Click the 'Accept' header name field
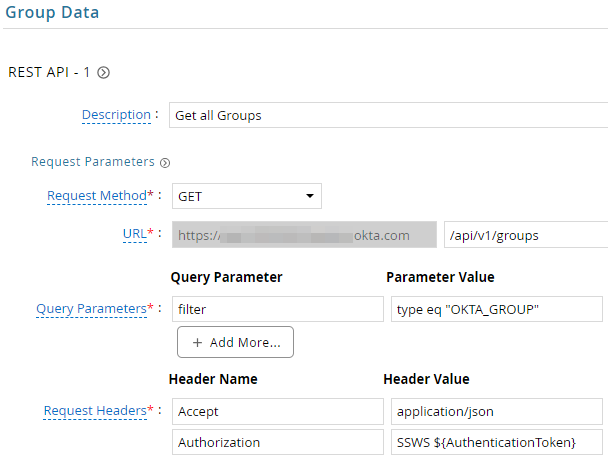Viewport: 608px width, 458px height. click(278, 411)
